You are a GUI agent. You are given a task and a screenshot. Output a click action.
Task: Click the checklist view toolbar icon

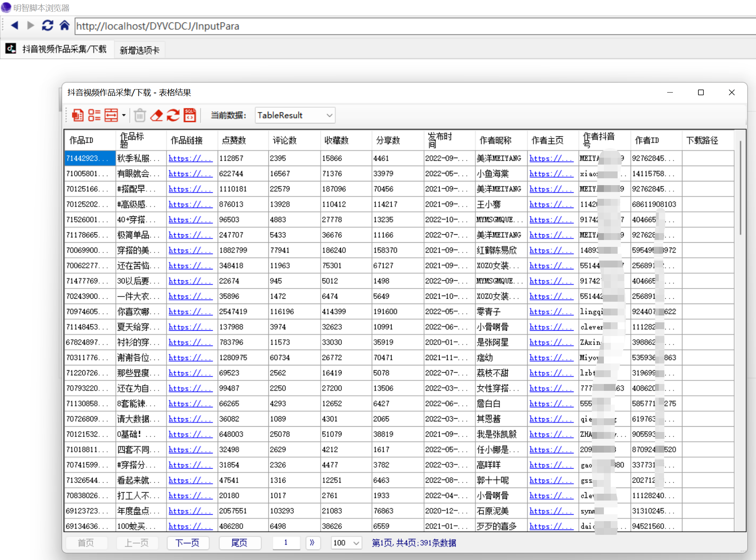94,115
